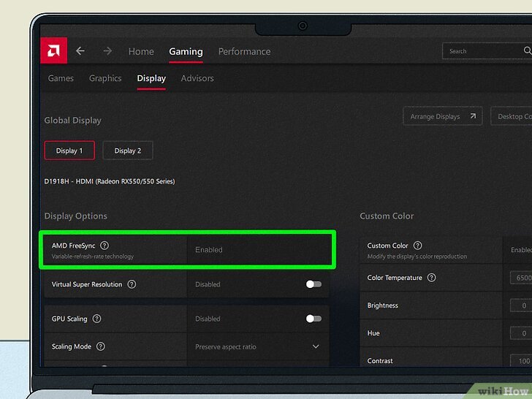Open help icon for Scaling Mode

point(100,346)
